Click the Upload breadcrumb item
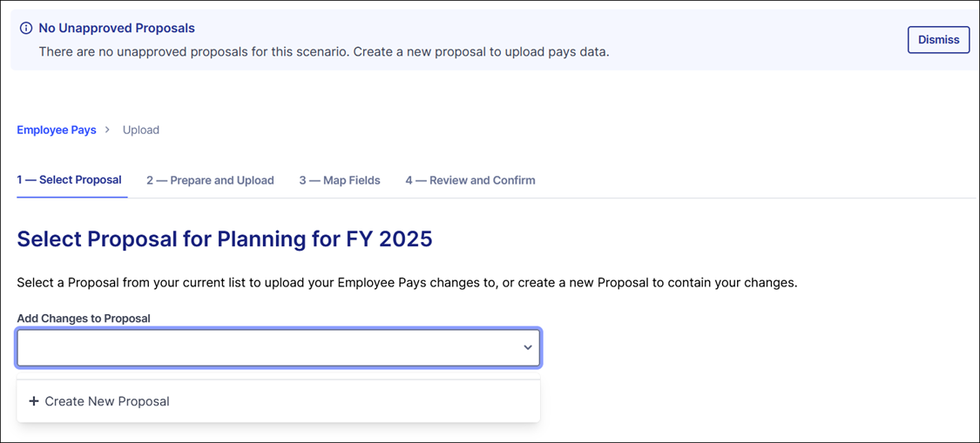 pyautogui.click(x=141, y=130)
